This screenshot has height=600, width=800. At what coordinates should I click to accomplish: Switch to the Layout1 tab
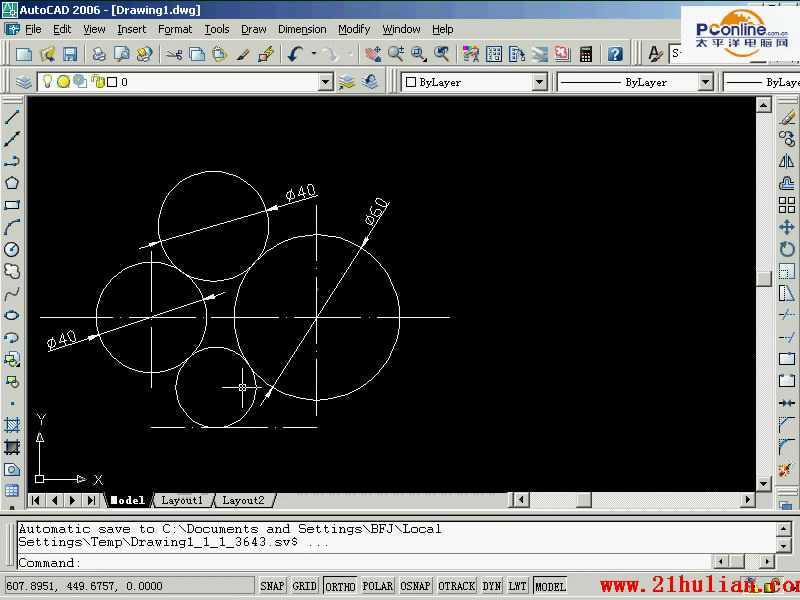click(182, 500)
